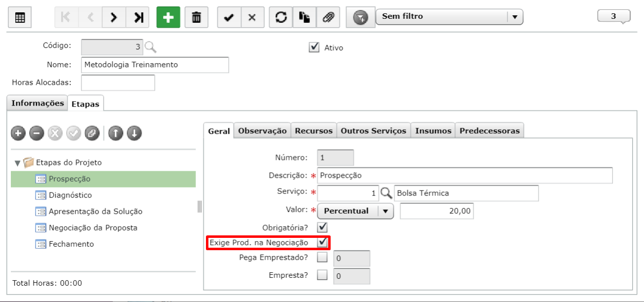This screenshot has height=302, width=644.
Task: Toggle the Ativo checkbox
Action: point(314,47)
